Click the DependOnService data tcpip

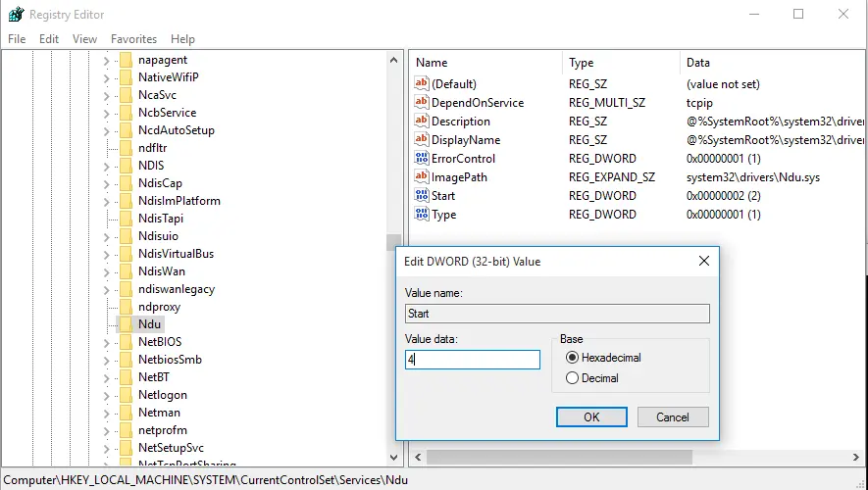[699, 103]
